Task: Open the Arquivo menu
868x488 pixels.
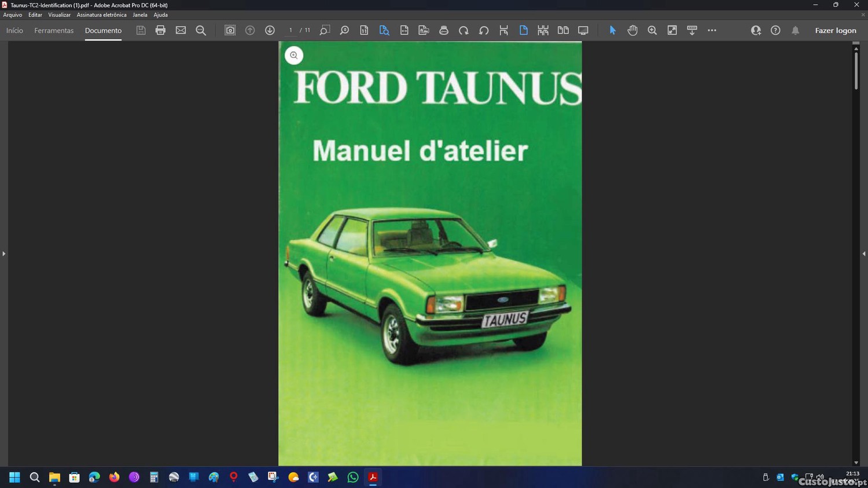Action: click(13, 15)
